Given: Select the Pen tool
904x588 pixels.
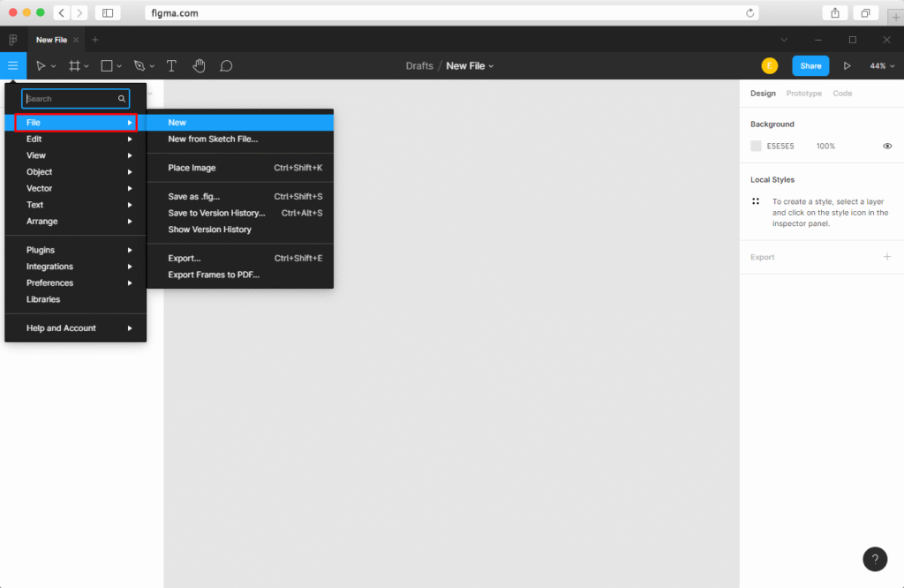Looking at the screenshot, I should coord(139,66).
